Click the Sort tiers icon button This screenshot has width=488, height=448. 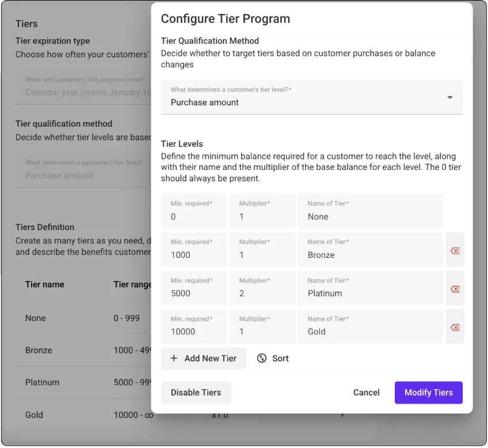(x=262, y=358)
